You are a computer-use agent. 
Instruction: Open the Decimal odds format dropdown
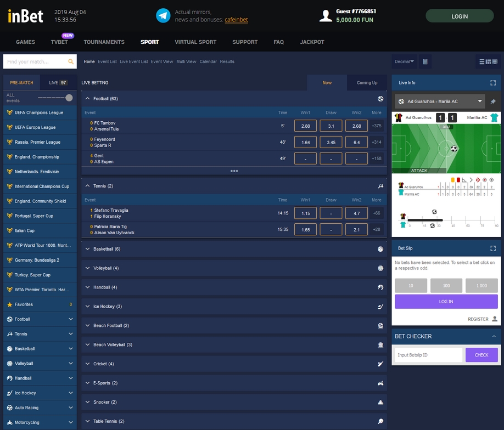click(404, 61)
